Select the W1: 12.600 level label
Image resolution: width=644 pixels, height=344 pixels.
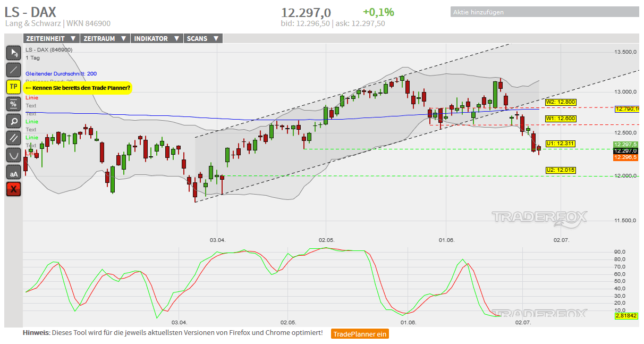pyautogui.click(x=560, y=119)
